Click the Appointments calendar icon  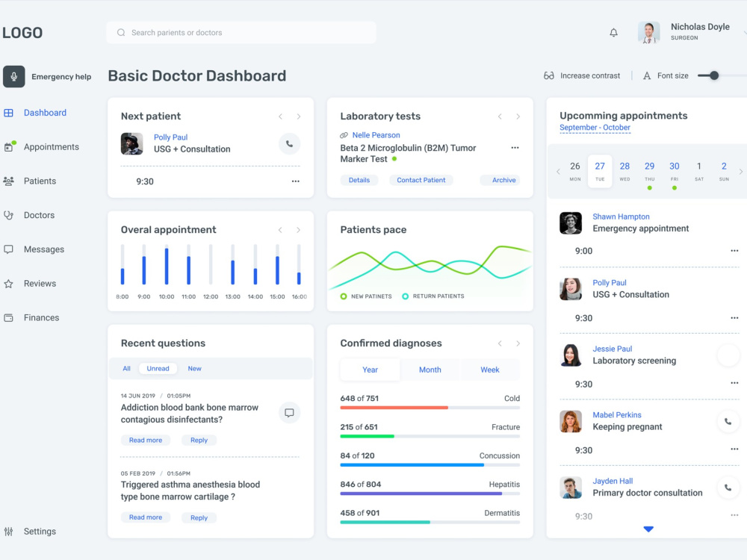pos(8,146)
